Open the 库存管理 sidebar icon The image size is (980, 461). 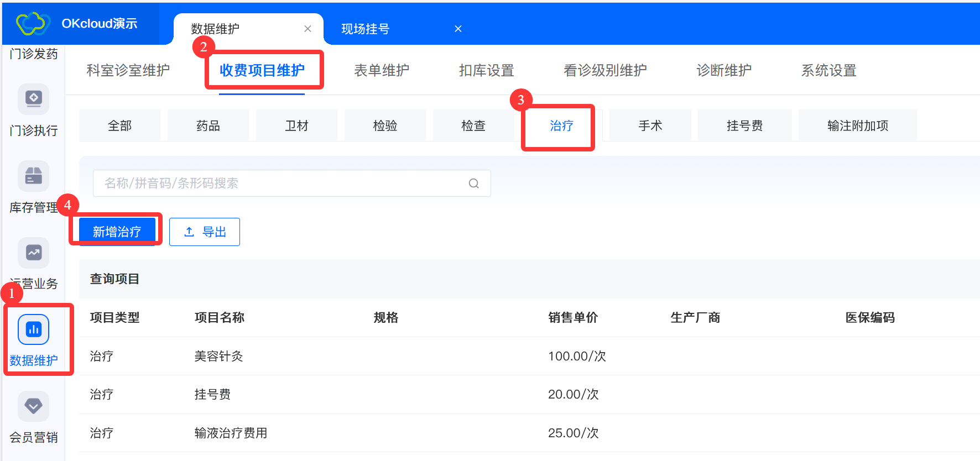tap(34, 176)
